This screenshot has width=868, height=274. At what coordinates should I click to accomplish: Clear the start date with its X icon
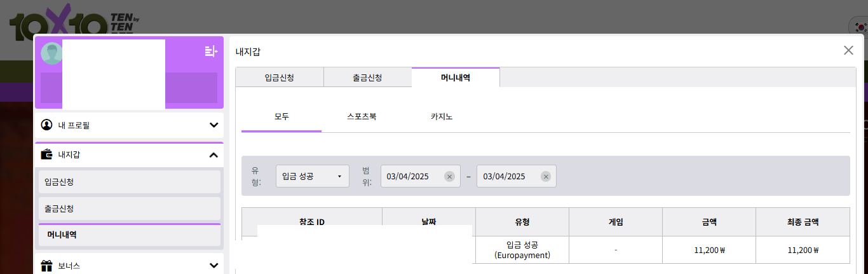coord(449,177)
